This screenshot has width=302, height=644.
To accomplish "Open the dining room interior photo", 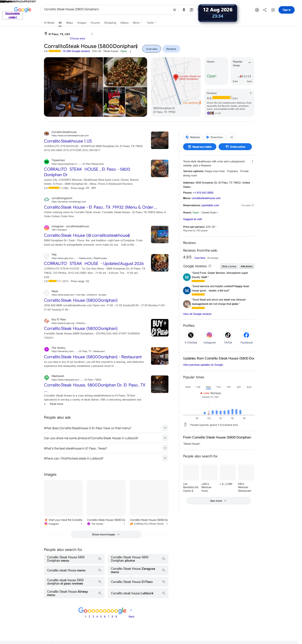I will coord(73,87).
